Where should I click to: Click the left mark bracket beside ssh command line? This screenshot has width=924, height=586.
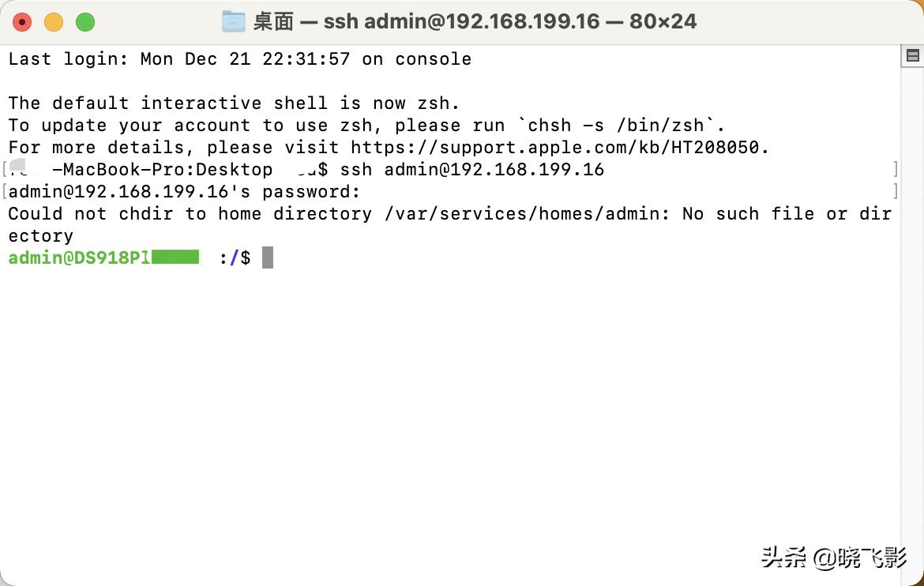click(5, 169)
